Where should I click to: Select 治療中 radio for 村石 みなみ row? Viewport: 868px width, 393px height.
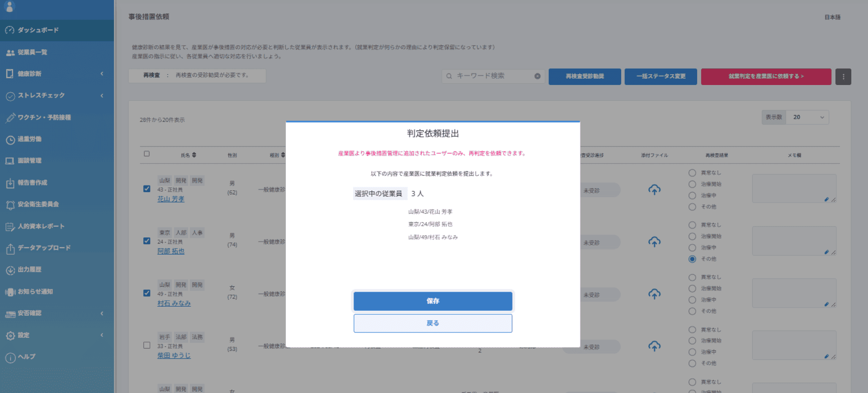point(692,300)
